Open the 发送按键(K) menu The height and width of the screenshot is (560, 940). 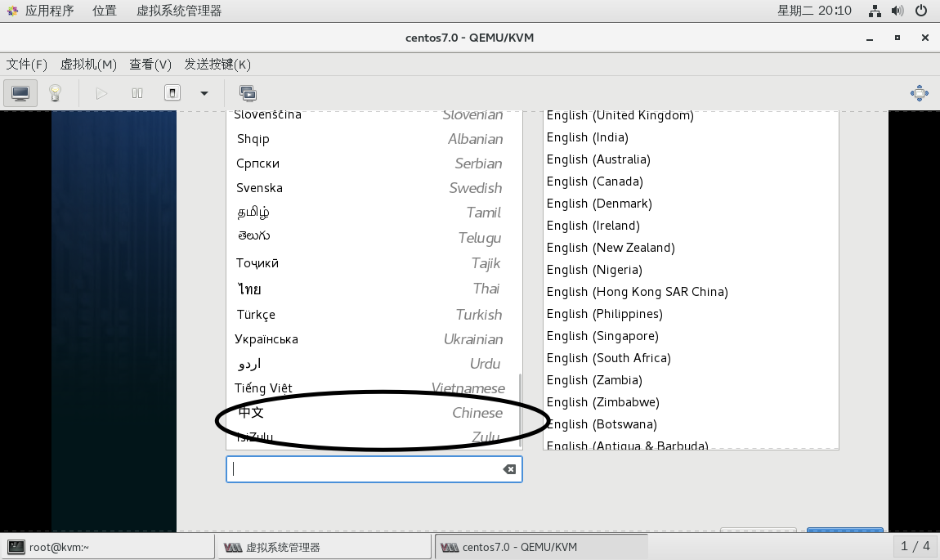[x=217, y=64]
